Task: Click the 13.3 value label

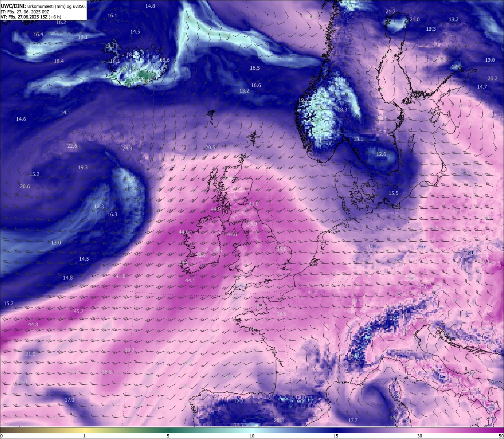Action: 431,29
